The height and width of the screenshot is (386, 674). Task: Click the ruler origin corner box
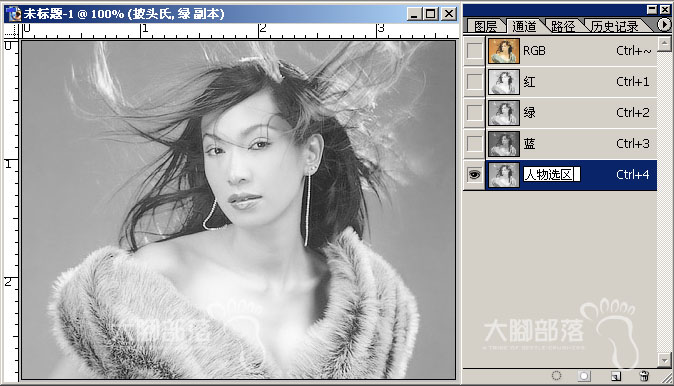(x=12, y=31)
